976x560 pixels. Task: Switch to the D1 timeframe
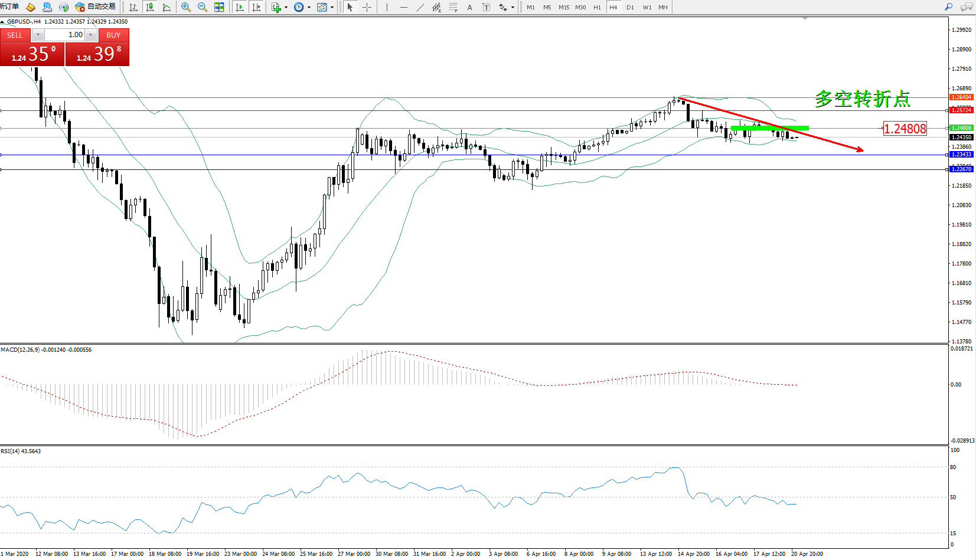630,7
